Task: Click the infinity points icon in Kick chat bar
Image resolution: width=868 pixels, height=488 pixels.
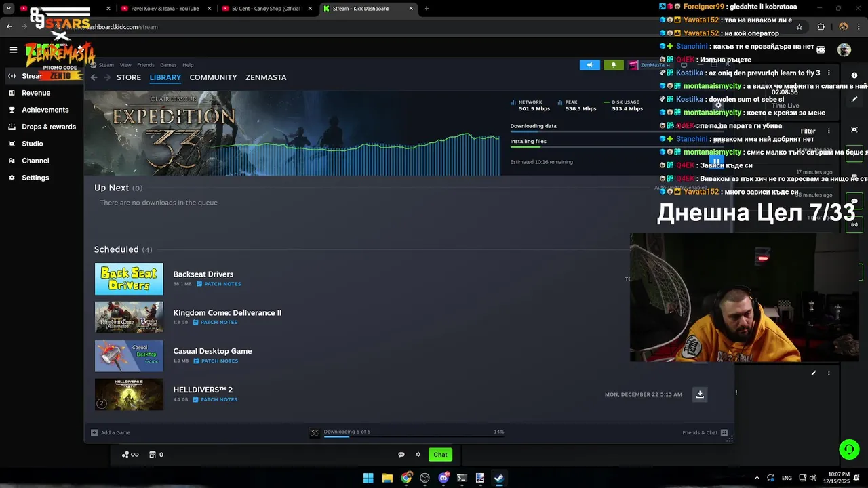Action: [130, 455]
